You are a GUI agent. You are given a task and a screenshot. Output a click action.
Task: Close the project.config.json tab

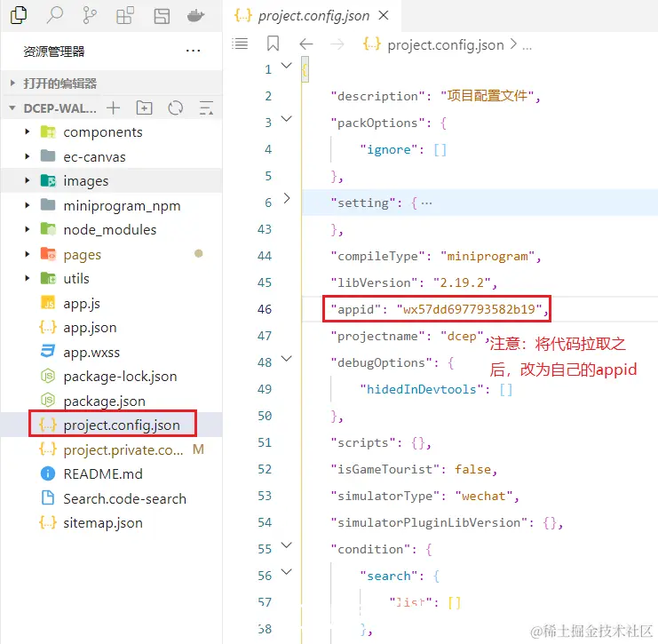[x=383, y=15]
